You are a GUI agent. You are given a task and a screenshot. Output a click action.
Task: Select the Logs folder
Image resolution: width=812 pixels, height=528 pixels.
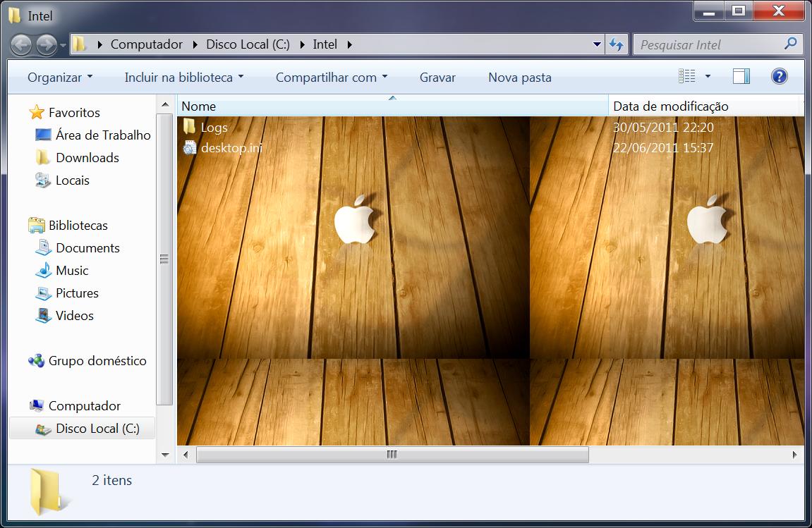214,128
